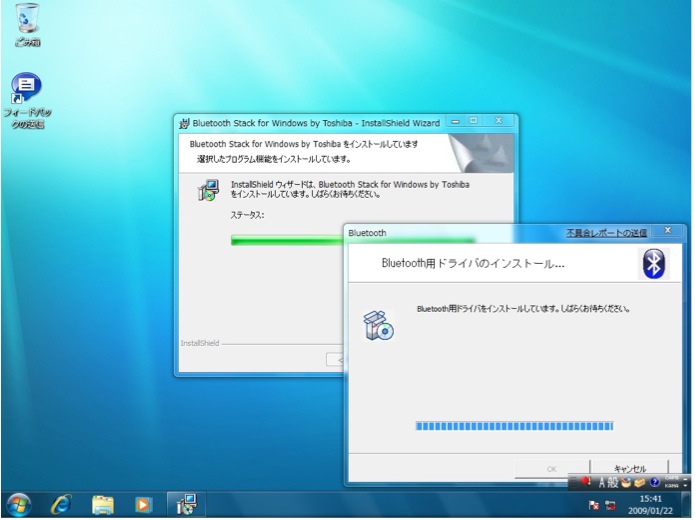Viewport: 695px width, 520px height.
Task: Click the InstallShield setup computer icon
Action: [x=208, y=191]
